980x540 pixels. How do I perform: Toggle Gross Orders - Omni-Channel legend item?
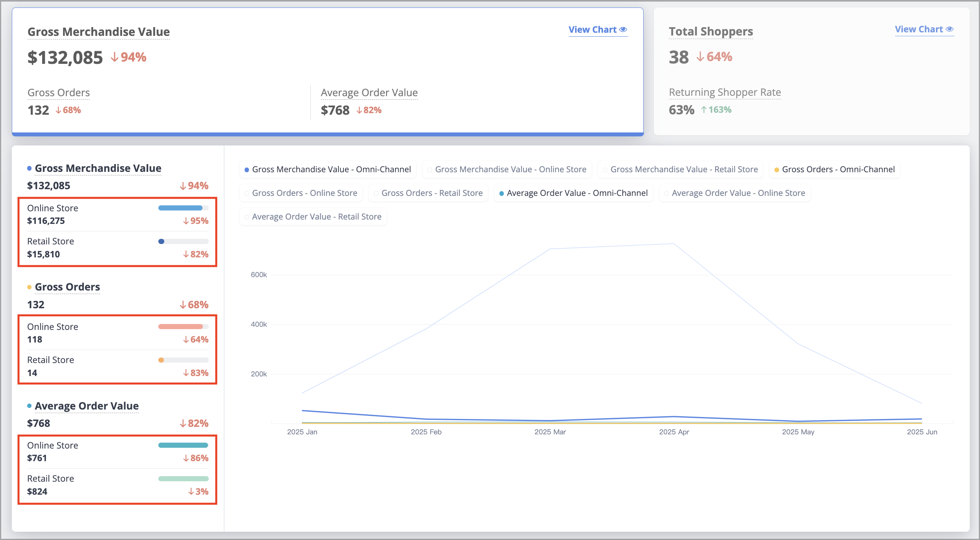835,169
